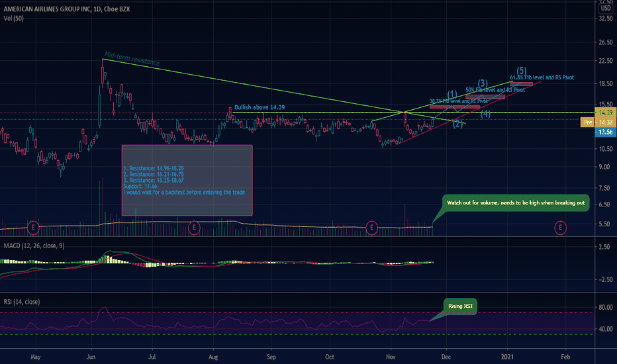
Task: Click the '2. Resistance: 16.21-16.75' note line
Action: pos(154,174)
